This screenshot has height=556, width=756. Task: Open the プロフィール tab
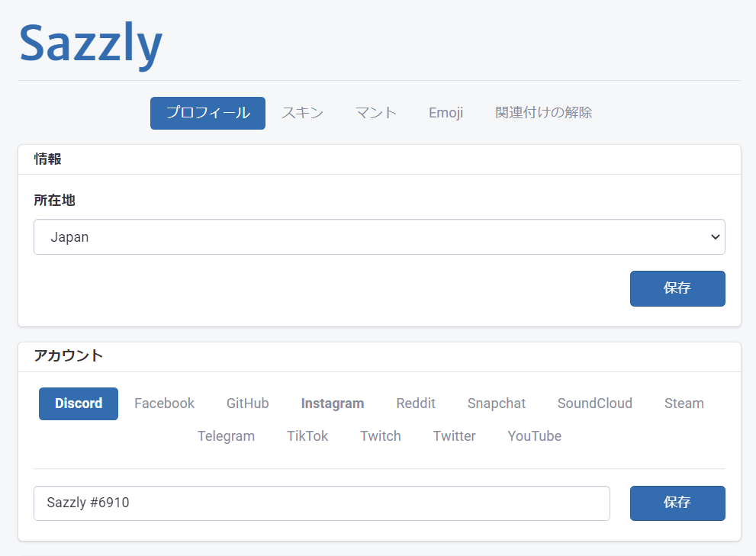click(x=207, y=113)
